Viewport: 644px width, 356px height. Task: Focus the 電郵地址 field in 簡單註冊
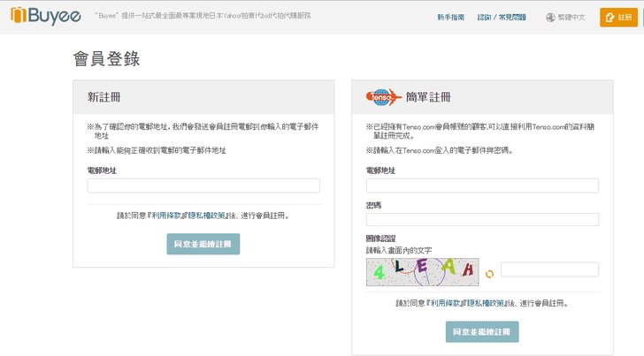pos(481,186)
